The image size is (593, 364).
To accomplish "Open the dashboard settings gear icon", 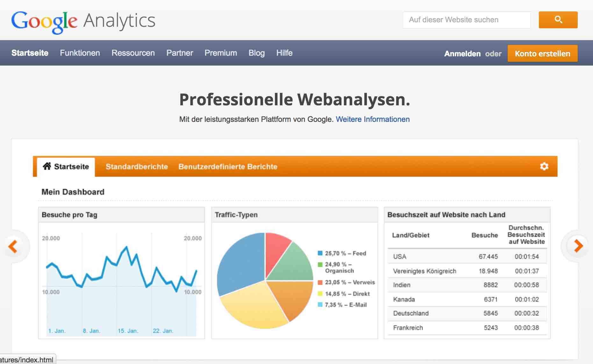I will pyautogui.click(x=545, y=166).
